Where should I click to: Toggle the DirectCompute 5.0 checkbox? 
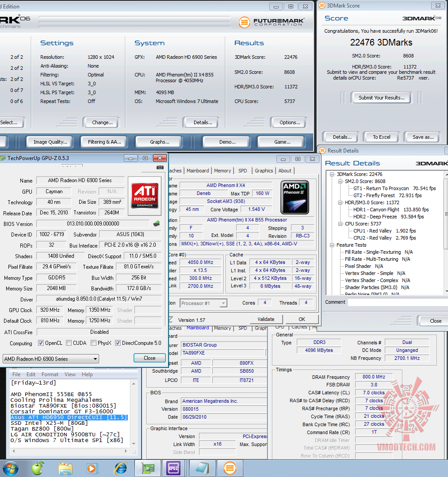[x=118, y=343]
